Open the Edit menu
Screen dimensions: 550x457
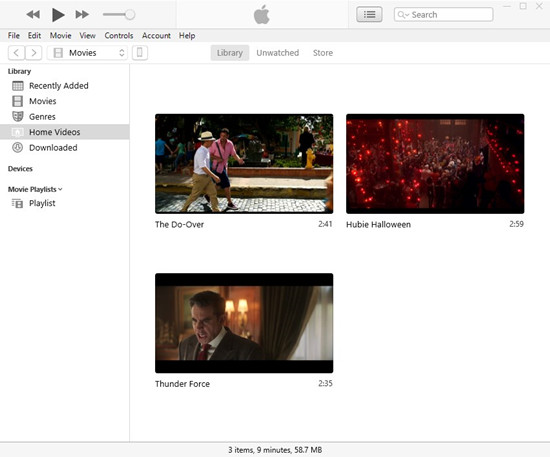[x=34, y=35]
